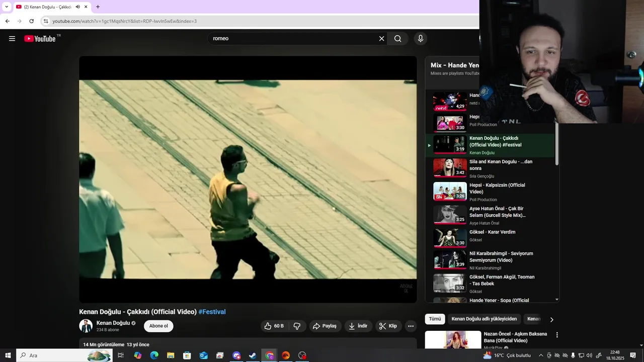Open Outlook from taskbar
The width and height of the screenshot is (644, 362).
pos(204,355)
